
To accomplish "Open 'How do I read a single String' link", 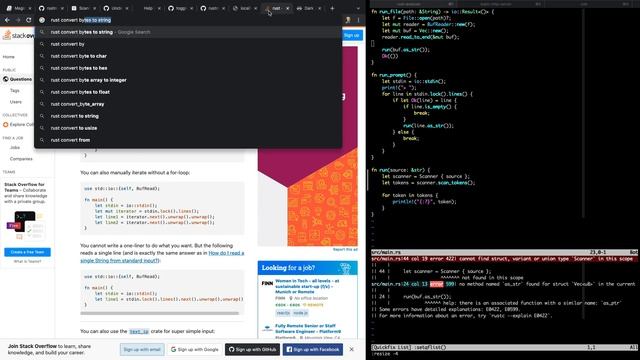I will click(x=162, y=257).
